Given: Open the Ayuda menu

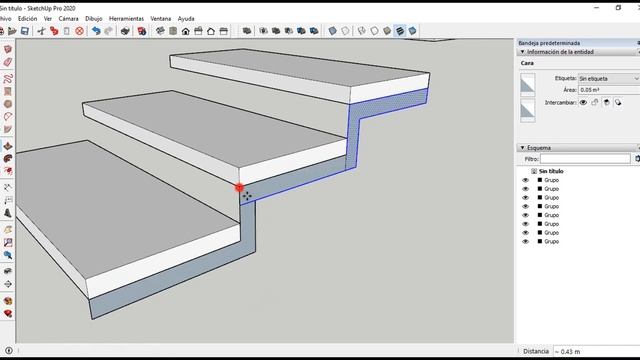Looking at the screenshot, I should (186, 19).
